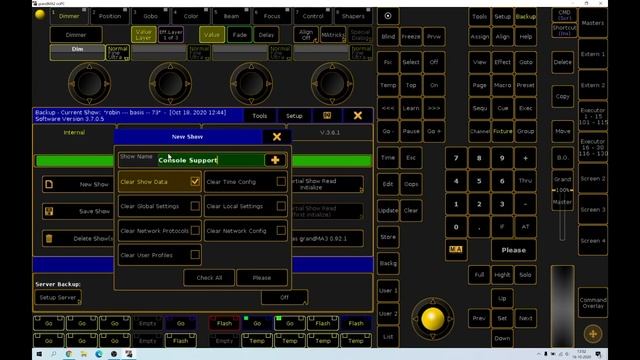Toggle Align Off button

[x=306, y=35]
